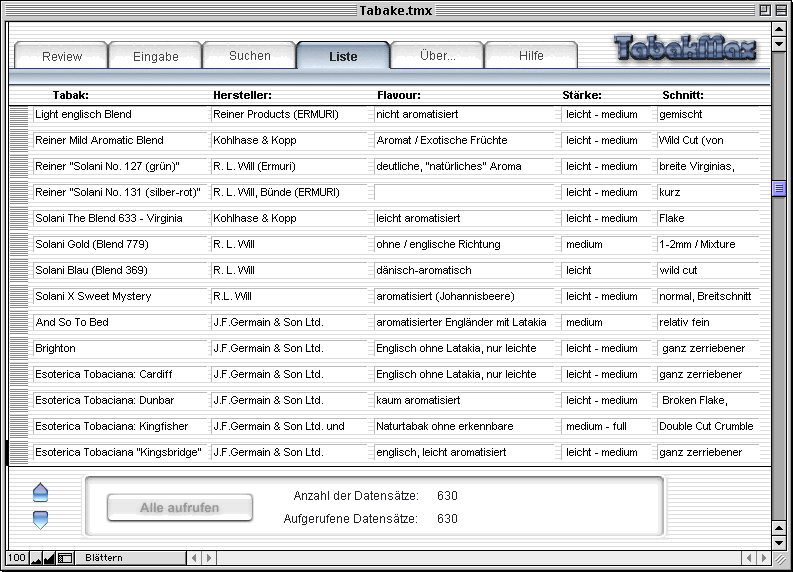This screenshot has width=793, height=572.
Task: Open the Über... tab
Action: (437, 56)
